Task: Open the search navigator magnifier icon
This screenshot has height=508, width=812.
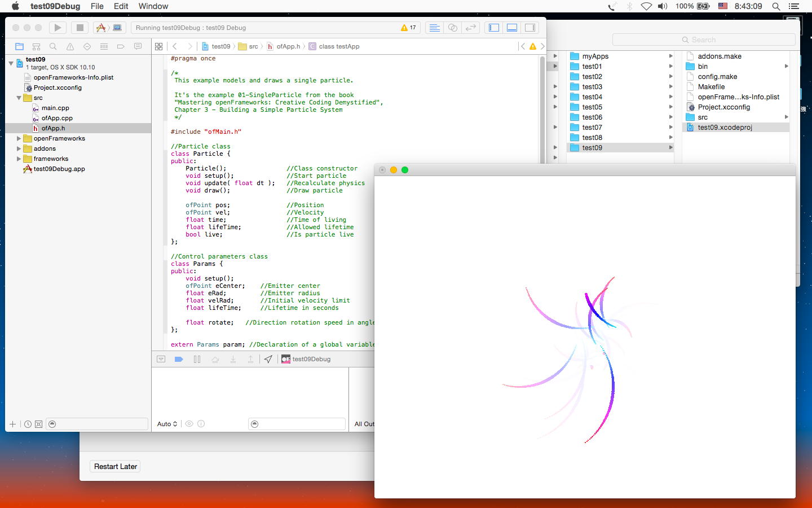Action: pyautogui.click(x=53, y=46)
